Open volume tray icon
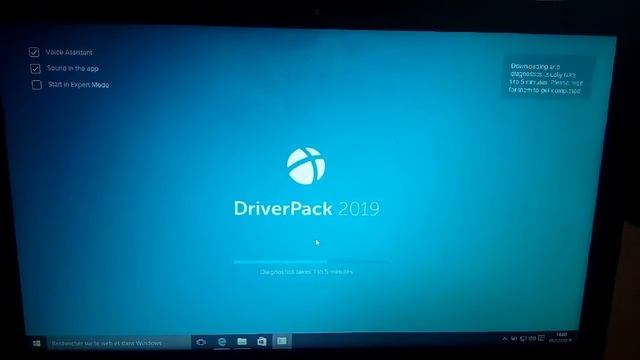The image size is (640, 360). [533, 338]
